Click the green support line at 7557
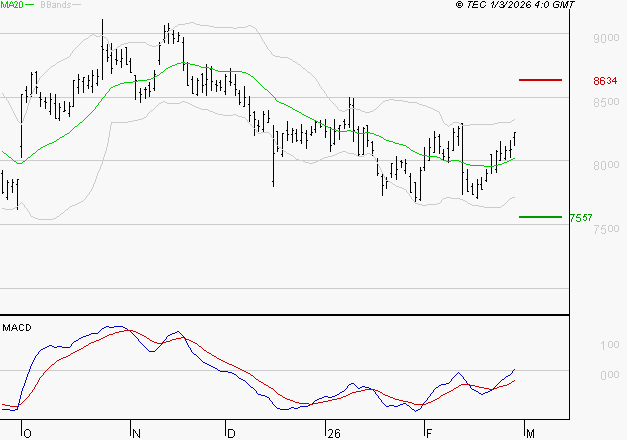 click(540, 216)
